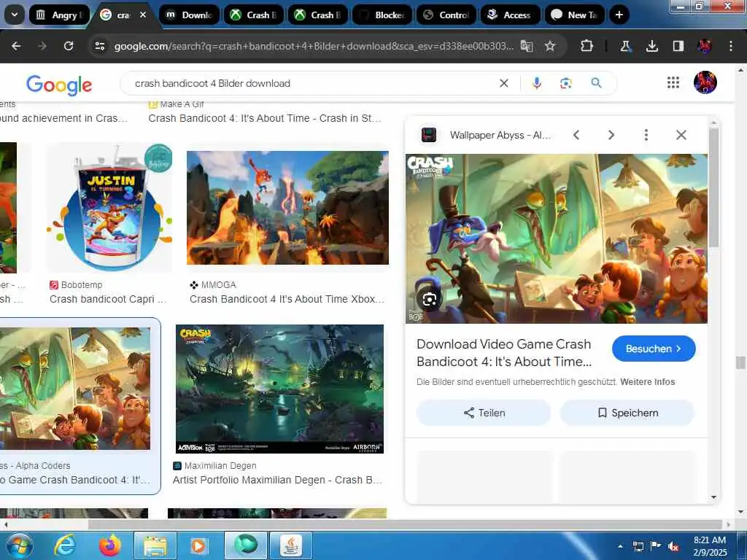Open the pirate ship artwork thumbnail
The width and height of the screenshot is (747, 560).
pyautogui.click(x=279, y=389)
